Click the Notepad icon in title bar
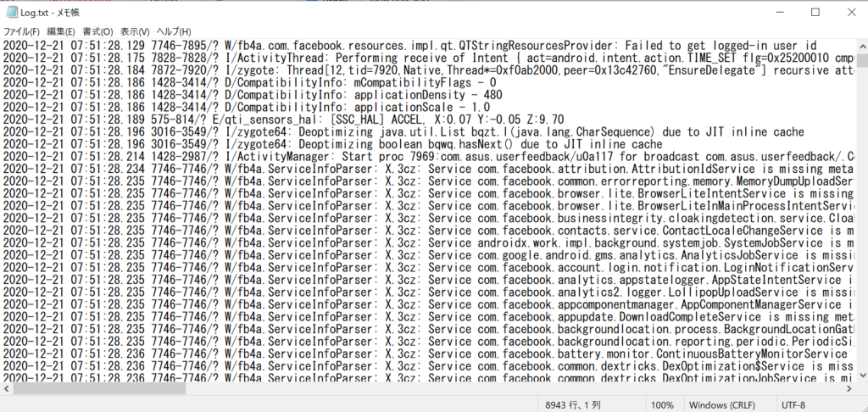868x412 pixels. pyautogui.click(x=11, y=12)
